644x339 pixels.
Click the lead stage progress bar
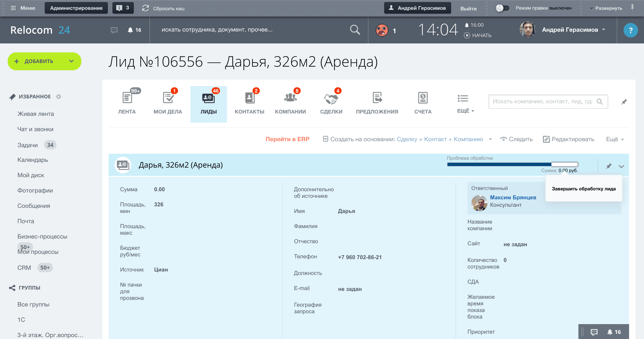(513, 164)
